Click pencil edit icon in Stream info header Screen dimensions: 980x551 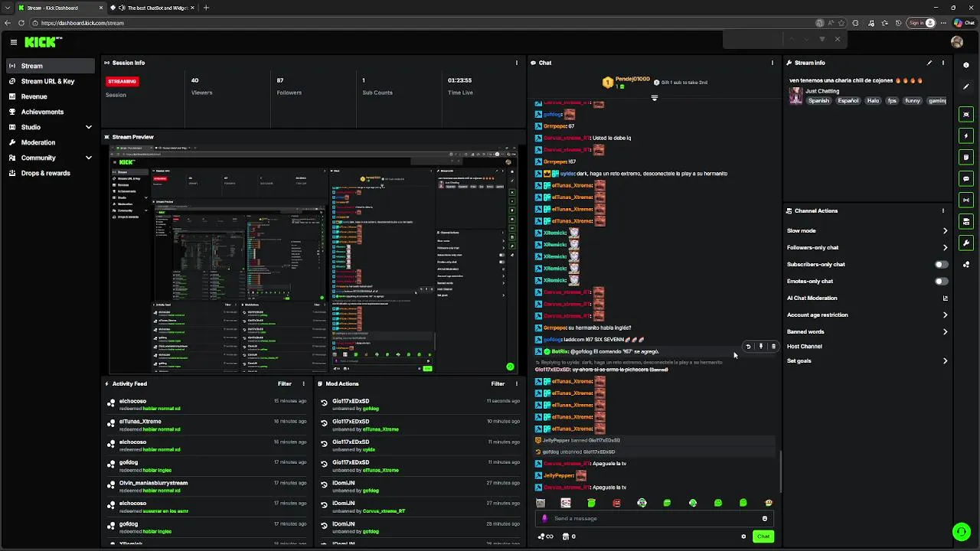(x=929, y=63)
